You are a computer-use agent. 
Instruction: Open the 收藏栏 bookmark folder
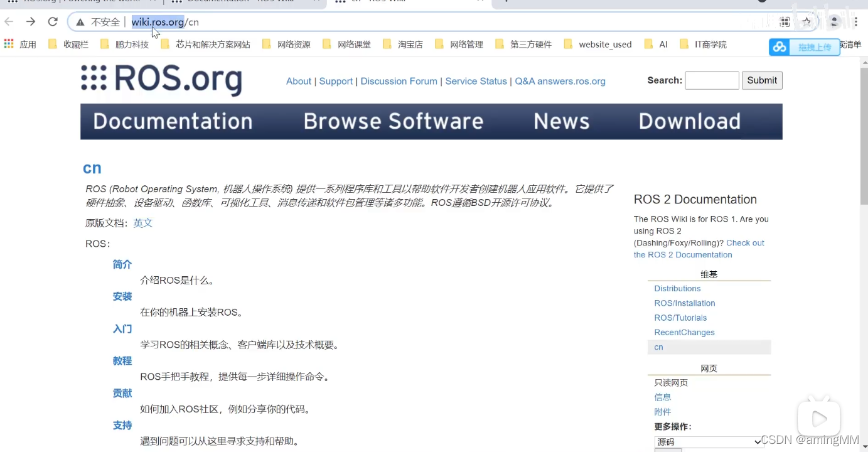pos(68,45)
